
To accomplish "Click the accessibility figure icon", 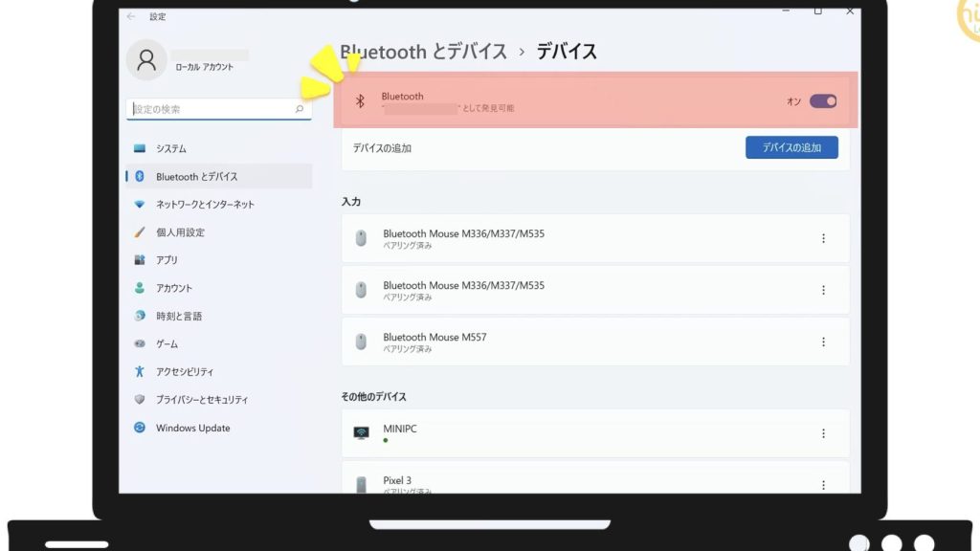I will (140, 372).
